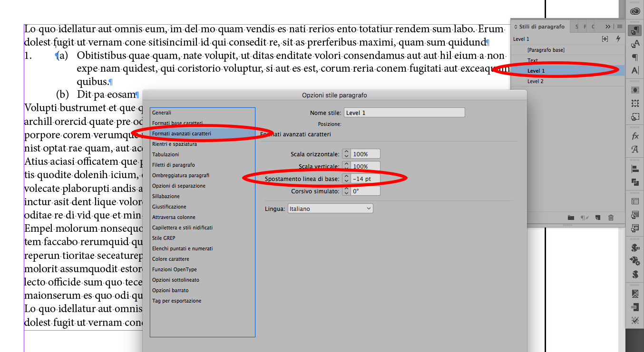Click the clear overrides icon in Stili di paragrafo
The image size is (644, 352).
tap(584, 218)
